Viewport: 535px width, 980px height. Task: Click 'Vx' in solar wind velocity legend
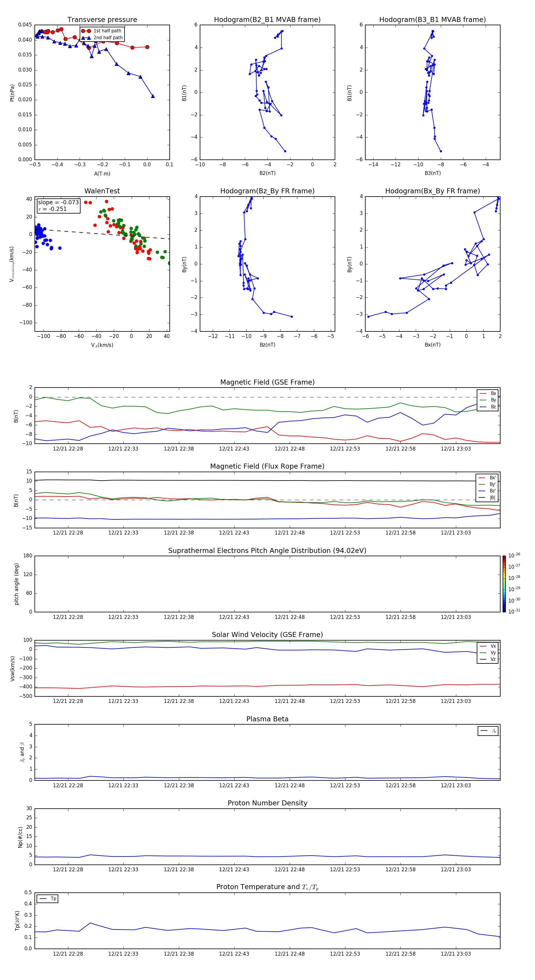[x=488, y=646]
